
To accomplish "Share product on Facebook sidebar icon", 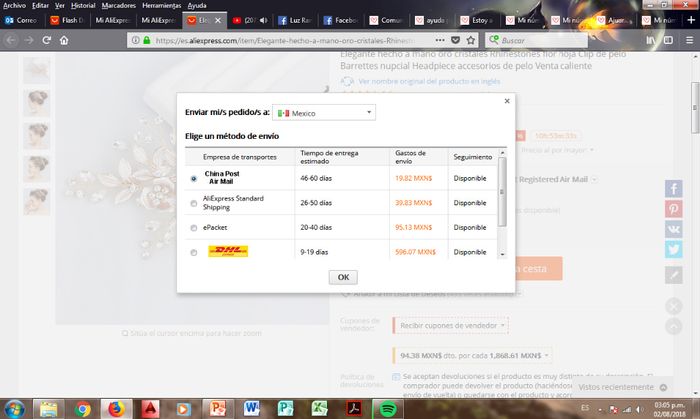I will pos(674,188).
